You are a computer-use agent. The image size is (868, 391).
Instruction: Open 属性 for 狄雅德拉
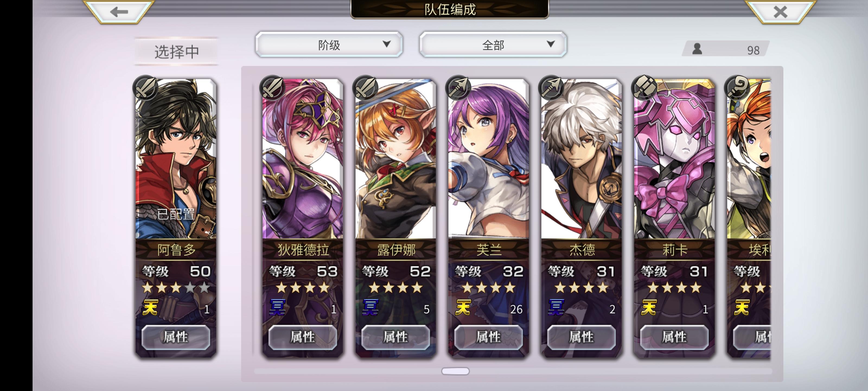pyautogui.click(x=303, y=337)
